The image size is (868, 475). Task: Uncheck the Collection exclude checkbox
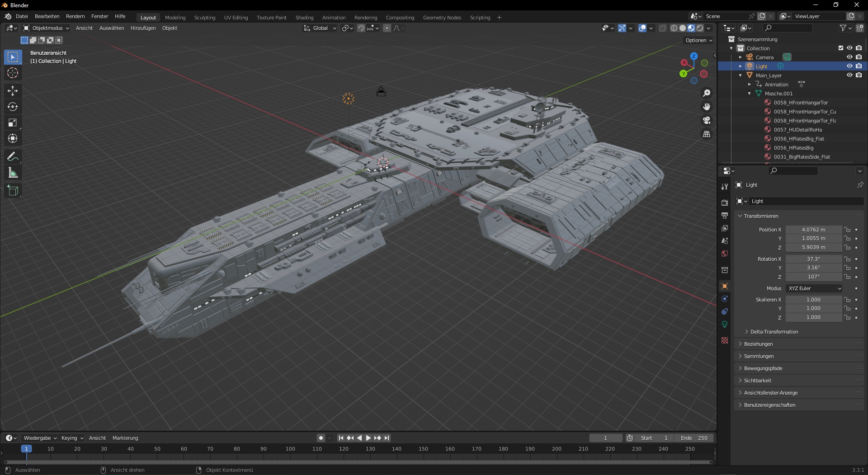(840, 48)
